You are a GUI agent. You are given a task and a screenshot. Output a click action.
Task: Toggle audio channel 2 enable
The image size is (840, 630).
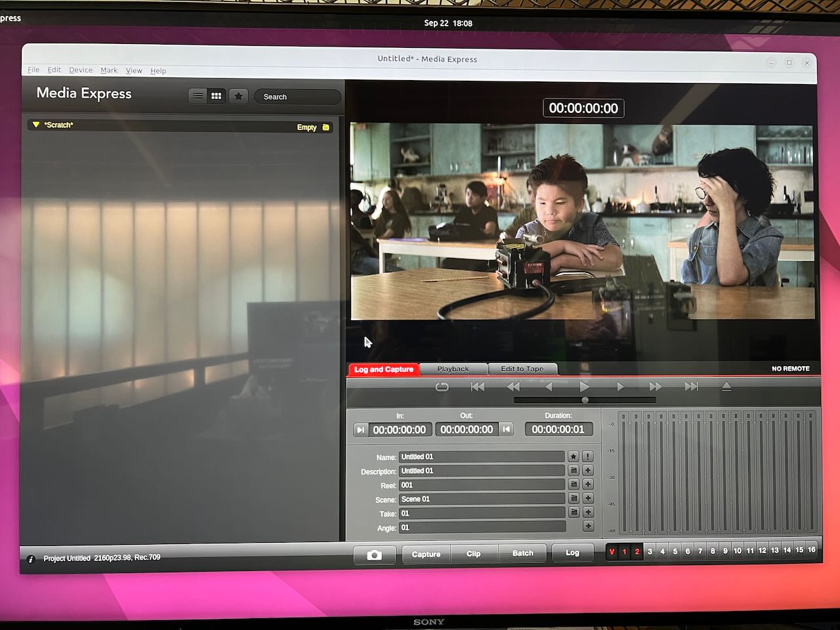(637, 551)
